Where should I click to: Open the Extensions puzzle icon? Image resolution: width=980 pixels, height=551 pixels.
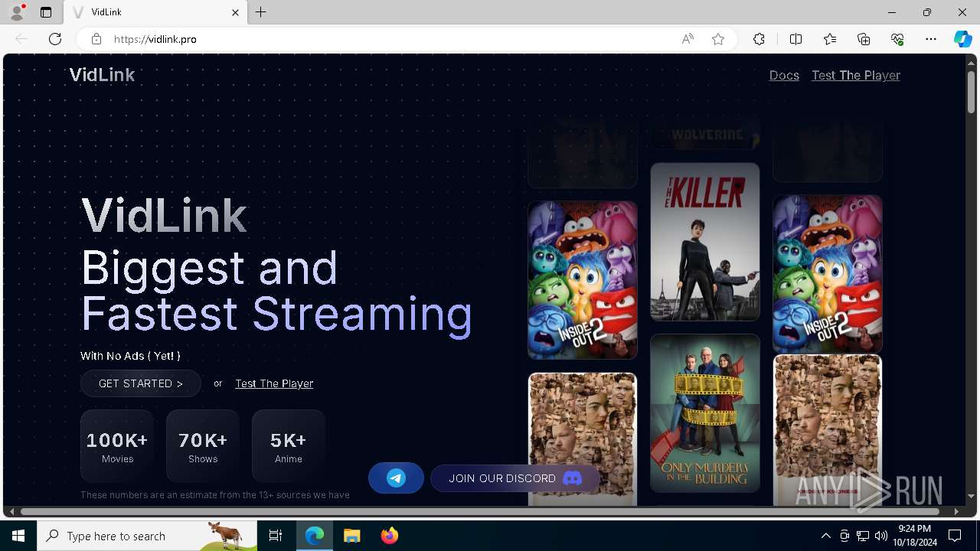point(759,39)
